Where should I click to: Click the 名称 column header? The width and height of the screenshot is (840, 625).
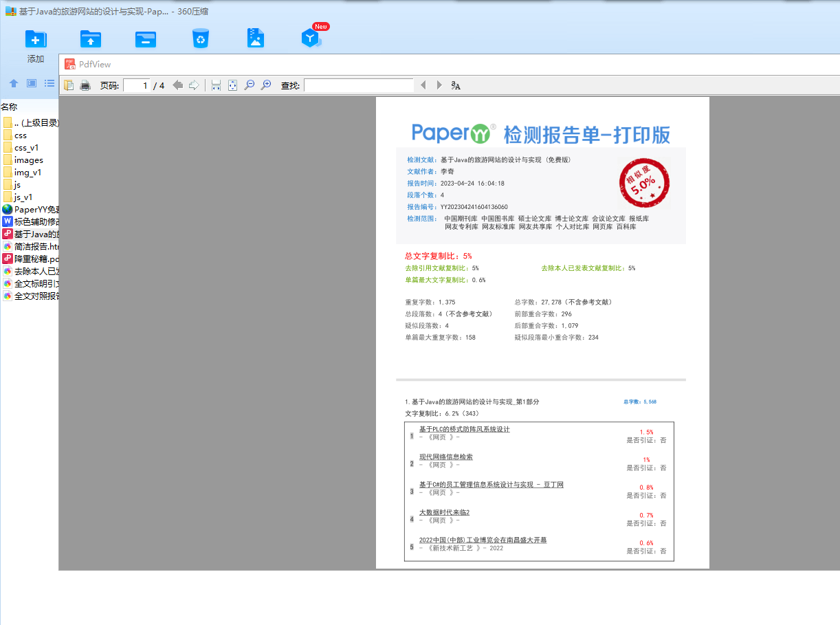9,107
